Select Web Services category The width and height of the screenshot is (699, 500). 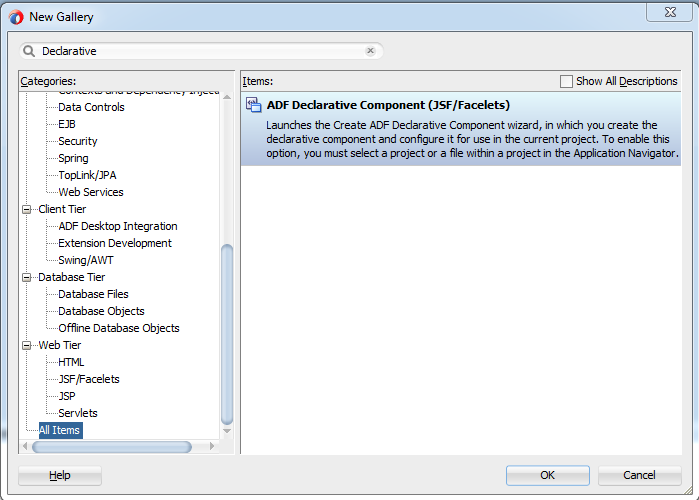point(91,192)
